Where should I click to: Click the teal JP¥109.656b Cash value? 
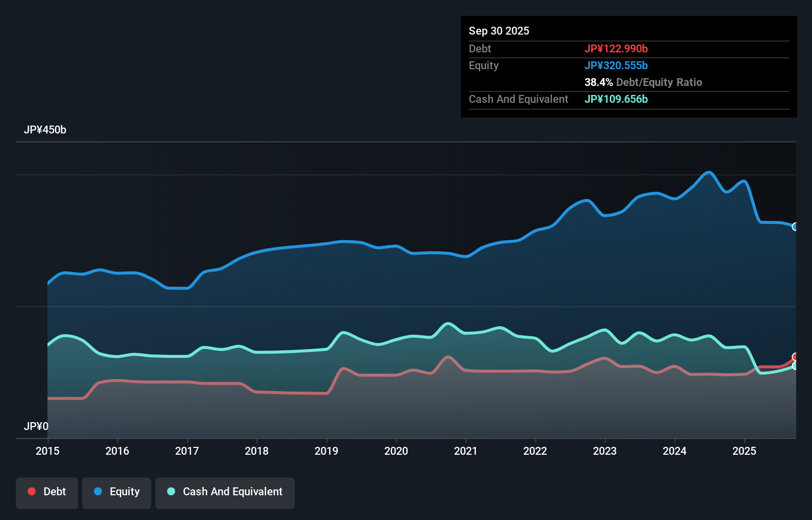[x=617, y=99]
